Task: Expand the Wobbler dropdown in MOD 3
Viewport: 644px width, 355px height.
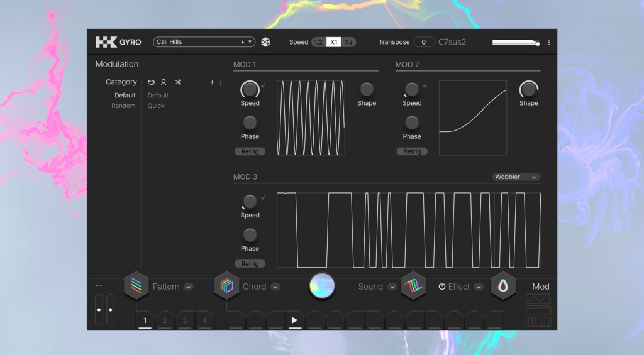Action: (x=516, y=177)
